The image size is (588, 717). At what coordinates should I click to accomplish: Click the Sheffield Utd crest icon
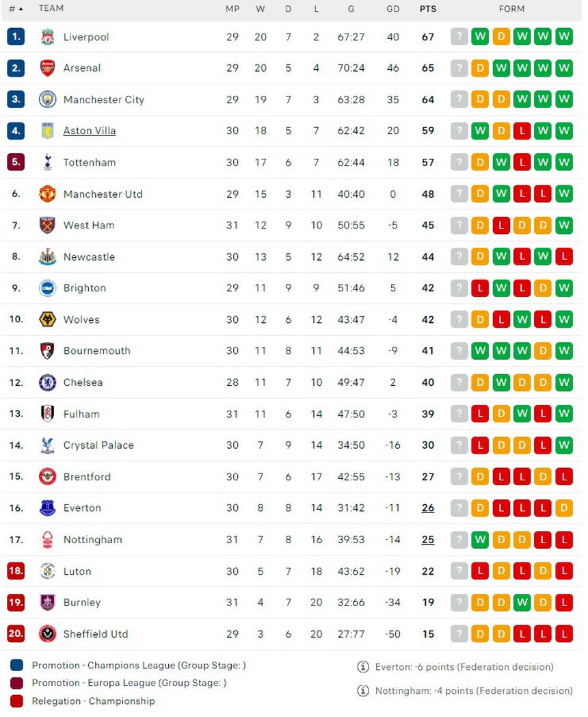[x=47, y=634]
